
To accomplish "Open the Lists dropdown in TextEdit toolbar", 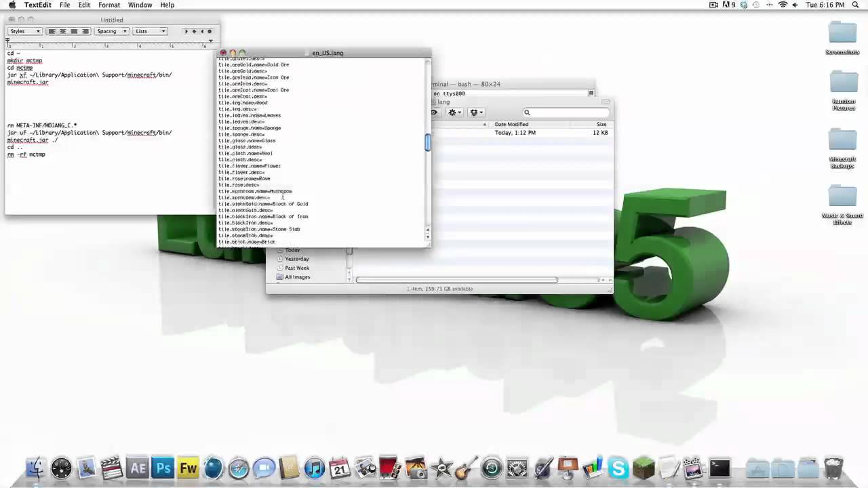I will pos(150,31).
